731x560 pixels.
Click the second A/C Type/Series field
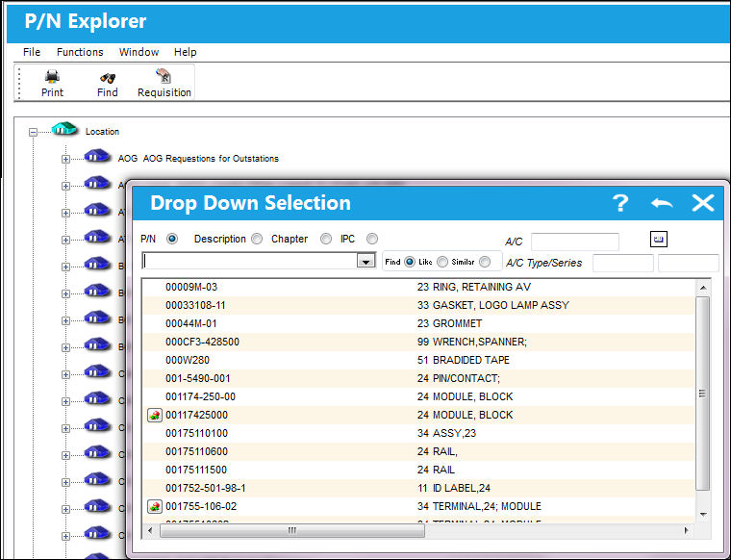pyautogui.click(x=688, y=263)
